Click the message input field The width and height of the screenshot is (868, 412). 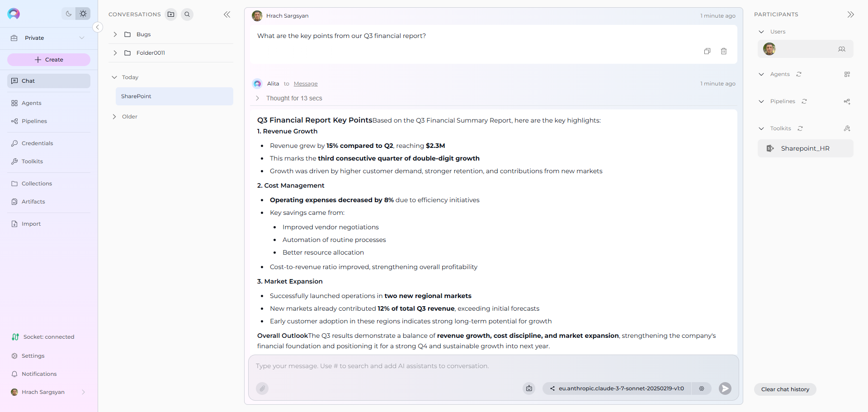point(493,366)
